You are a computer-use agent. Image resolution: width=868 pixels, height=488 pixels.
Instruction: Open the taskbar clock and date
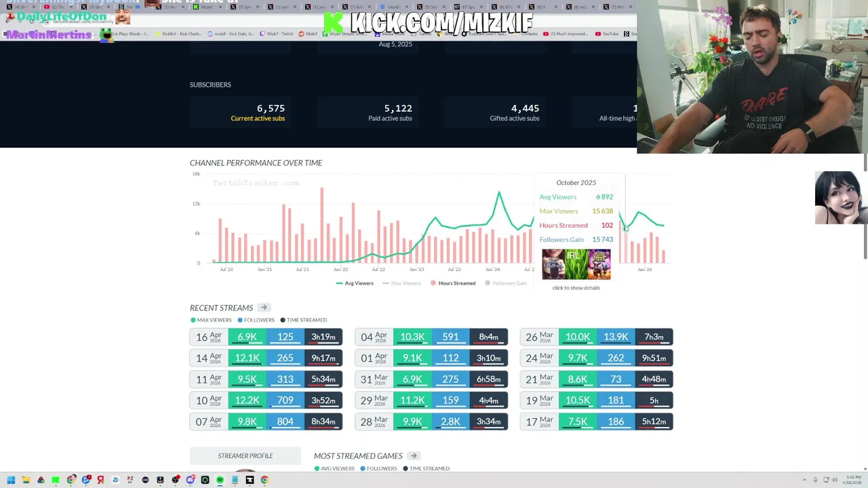click(852, 480)
